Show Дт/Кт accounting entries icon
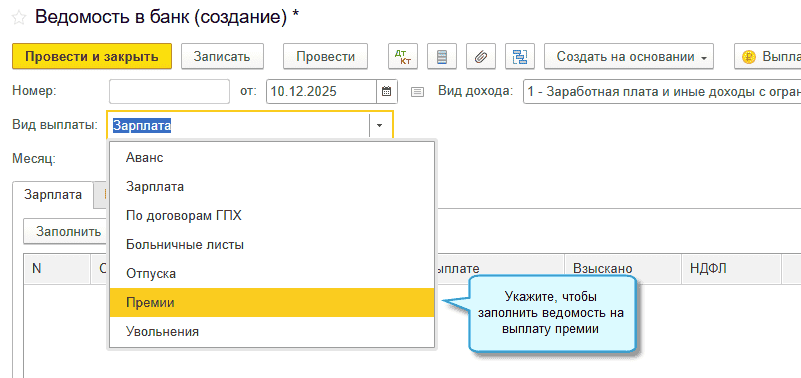This screenshot has width=801, height=378. pyautogui.click(x=403, y=56)
